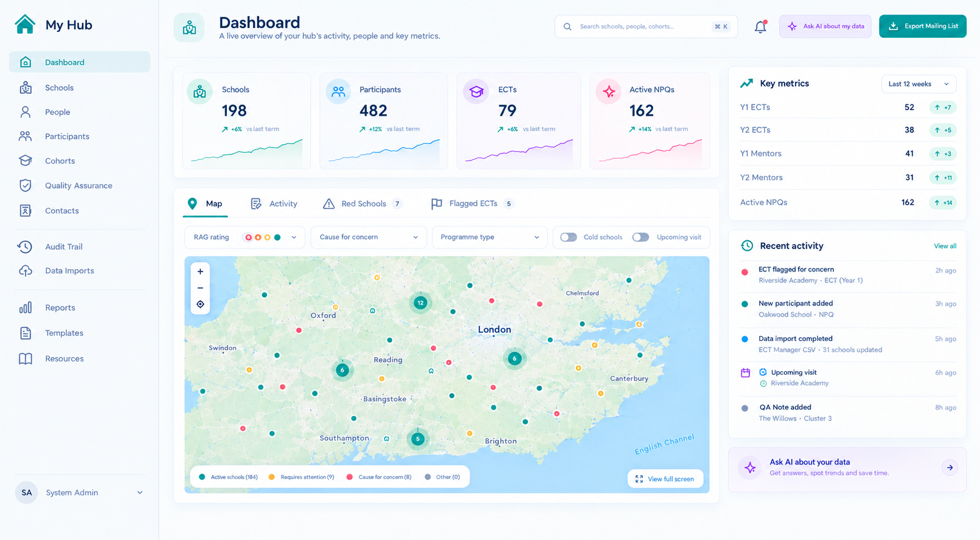
Task: Open the Cause for concern dropdown
Action: [368, 237]
